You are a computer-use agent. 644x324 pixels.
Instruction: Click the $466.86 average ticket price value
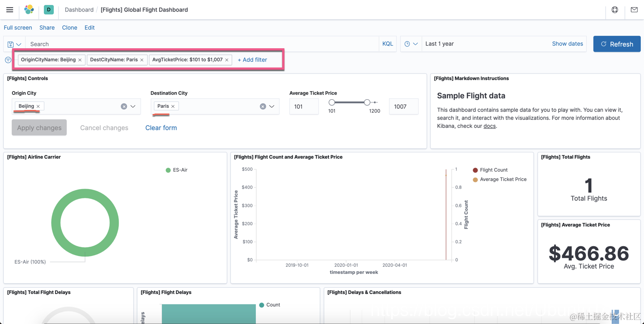589,253
